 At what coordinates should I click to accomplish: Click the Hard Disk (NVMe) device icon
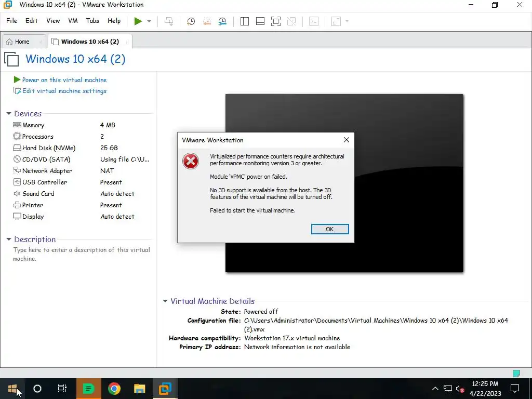coord(17,148)
